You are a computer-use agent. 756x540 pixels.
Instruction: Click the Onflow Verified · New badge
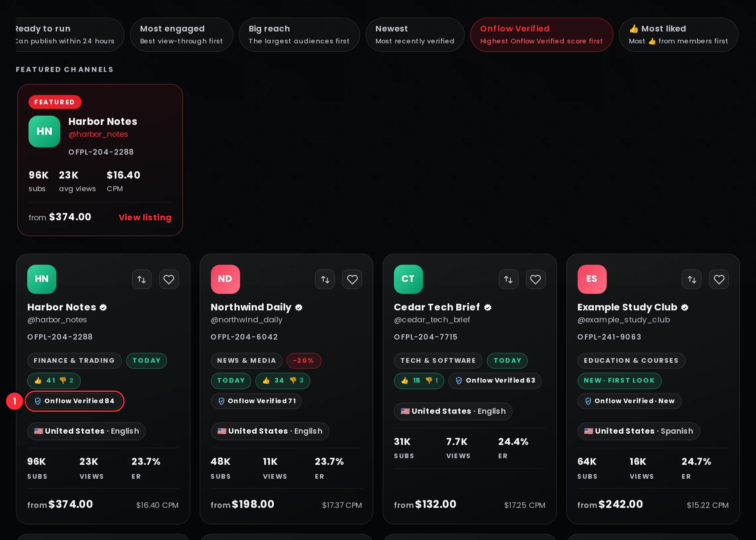629,401
